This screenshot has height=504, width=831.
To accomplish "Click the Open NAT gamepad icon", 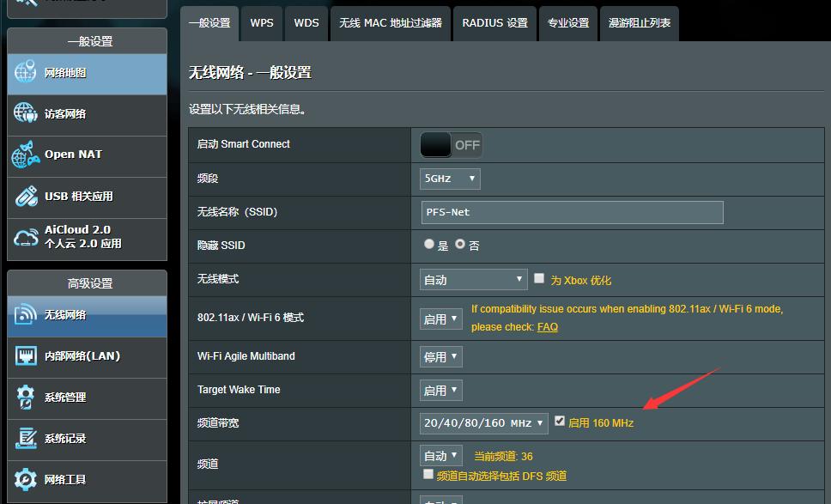I will [26, 155].
